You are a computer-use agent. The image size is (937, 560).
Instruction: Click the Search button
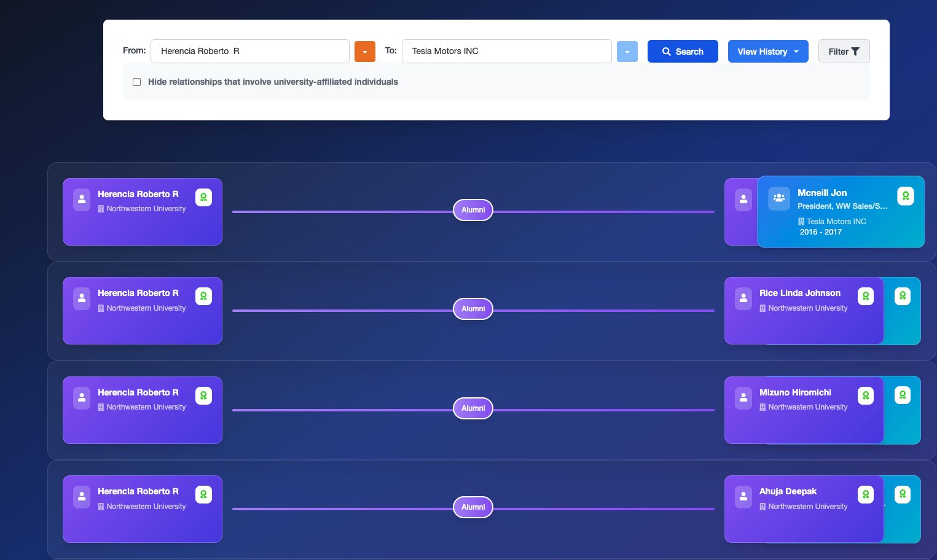[683, 52]
